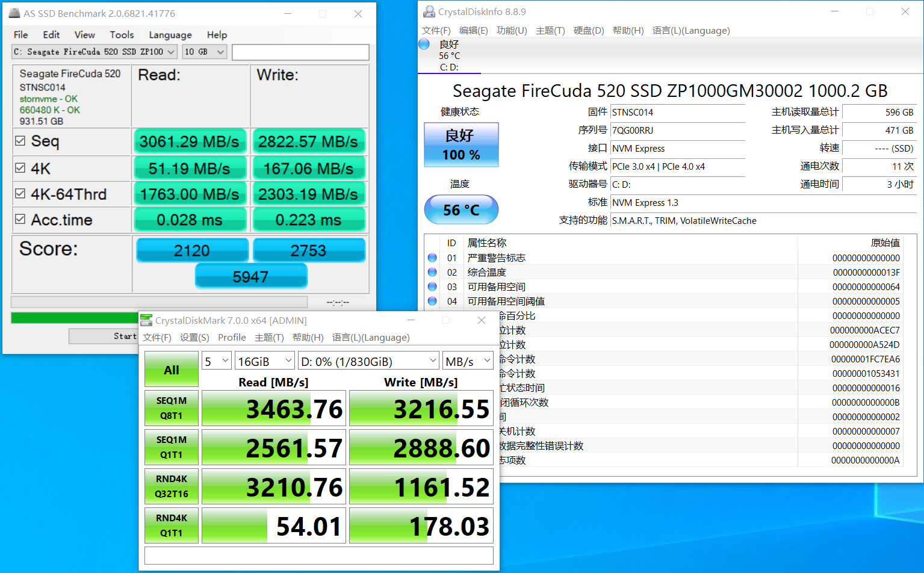Open the Profile menu in CrystalDiskMark
The height and width of the screenshot is (573, 924).
(x=232, y=338)
